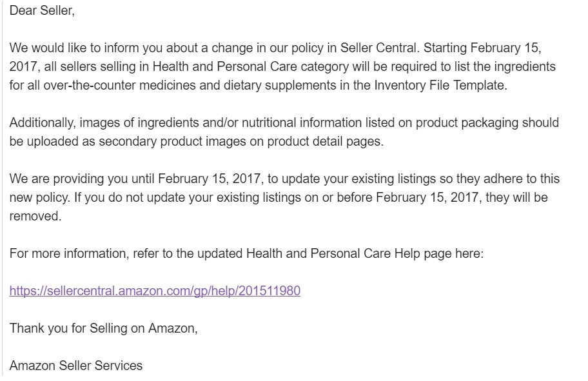This screenshot has width=588, height=381.
Task: Click the word 'Additionally,' in second paragraph
Action: tap(43, 123)
